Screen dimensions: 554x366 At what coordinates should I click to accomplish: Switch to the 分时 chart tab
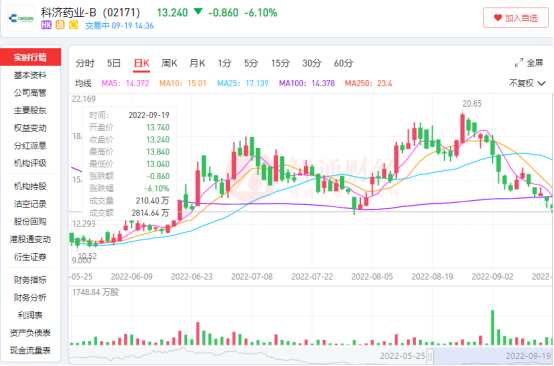pyautogui.click(x=85, y=63)
